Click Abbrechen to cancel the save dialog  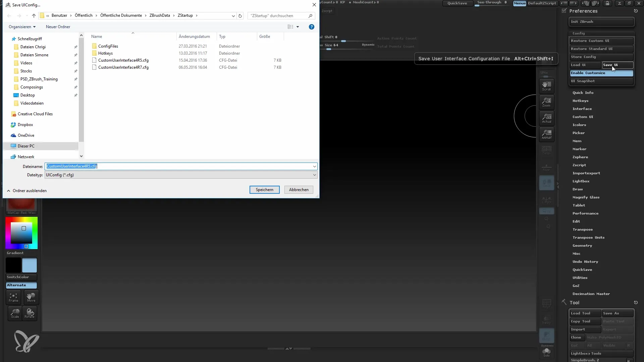tap(299, 190)
